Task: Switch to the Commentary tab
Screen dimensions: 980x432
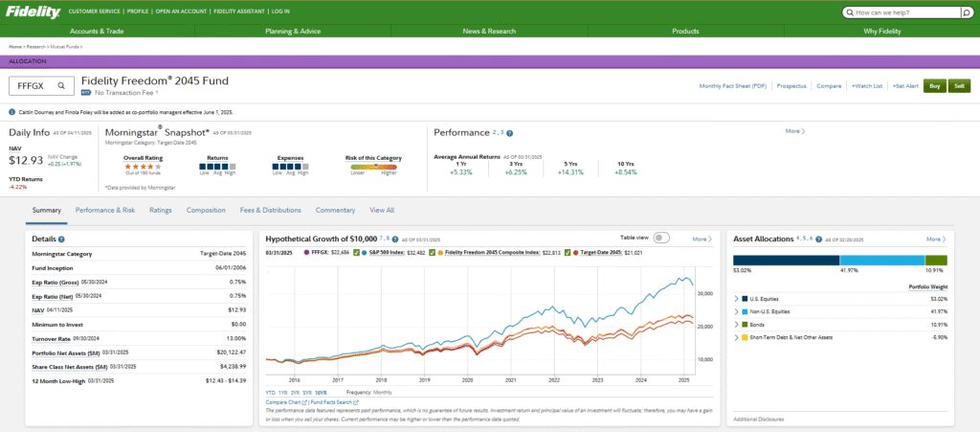Action: tap(335, 211)
